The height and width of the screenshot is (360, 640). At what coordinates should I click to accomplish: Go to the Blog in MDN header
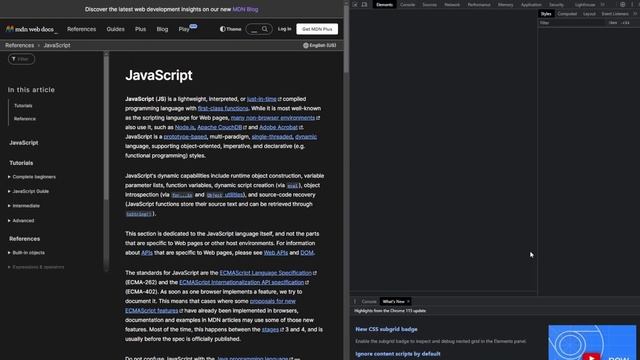pyautogui.click(x=162, y=29)
